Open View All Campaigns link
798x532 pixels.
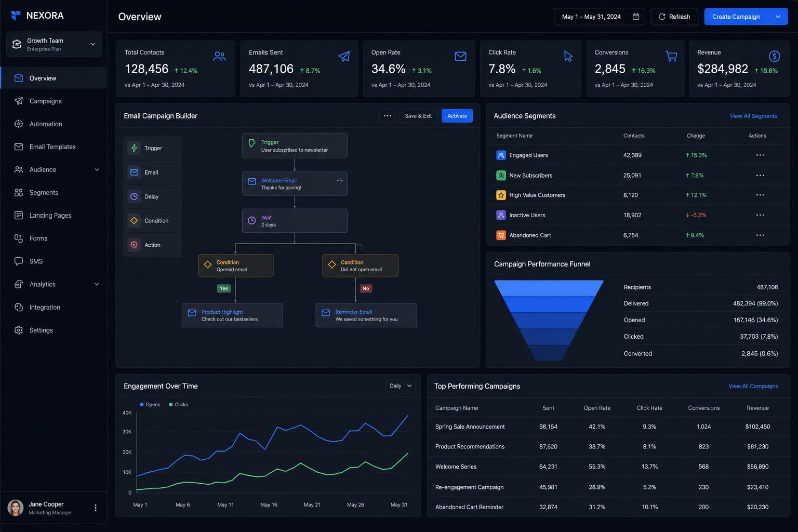[x=753, y=386]
